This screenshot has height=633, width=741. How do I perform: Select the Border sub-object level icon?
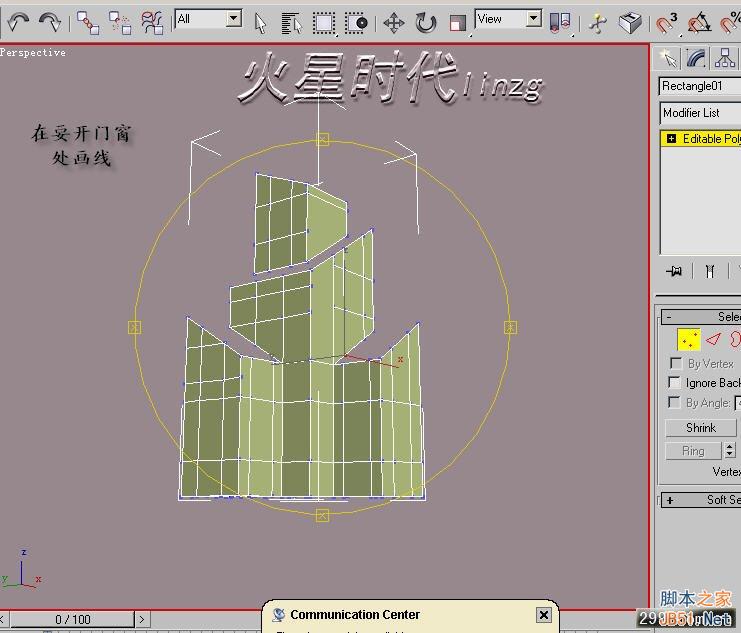click(x=735, y=339)
